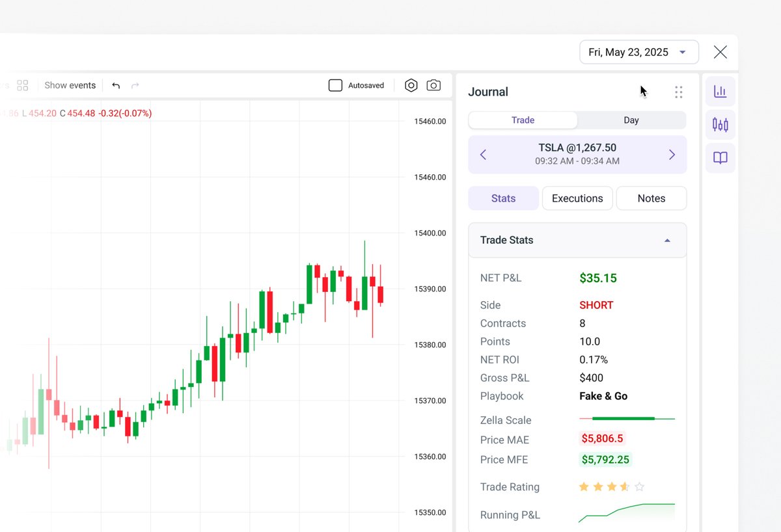Open the Fri, May 23, 2025 date dropdown

point(638,51)
